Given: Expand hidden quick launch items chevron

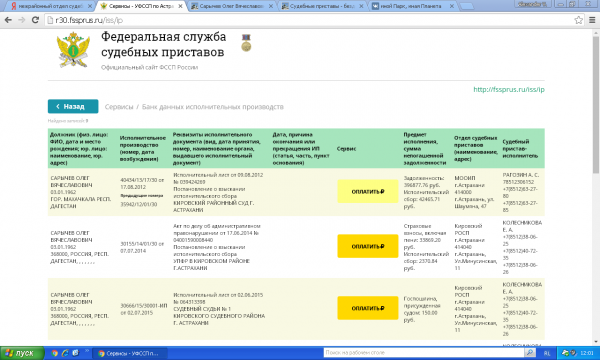Looking at the screenshot, I should click(86, 350).
